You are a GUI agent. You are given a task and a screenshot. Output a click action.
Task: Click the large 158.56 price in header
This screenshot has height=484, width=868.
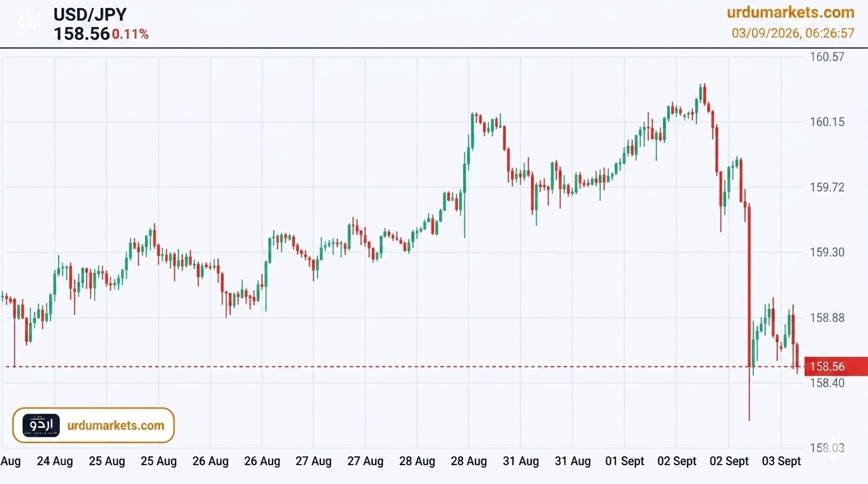click(81, 34)
